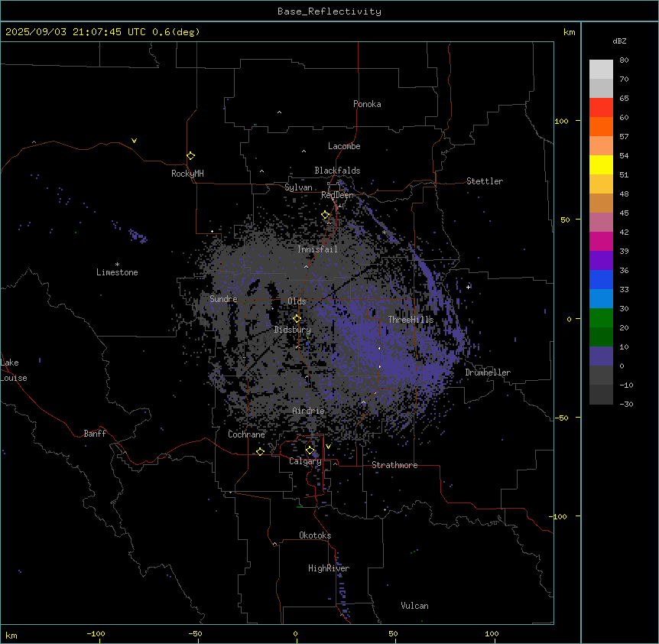Click the Innisfail town label
The image size is (659, 644).
tap(317, 249)
